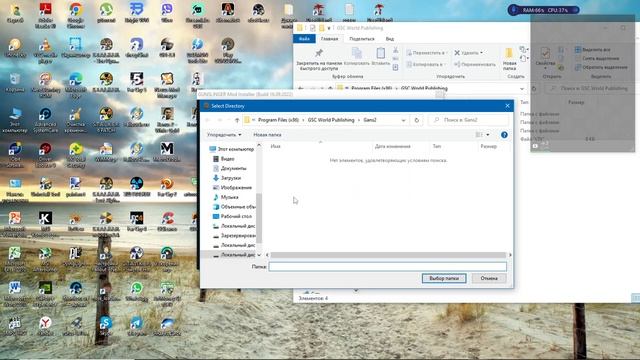Launch the µTorrent desktop shortcut
Image resolution: width=640 pixels, height=360 pixels.
tap(106, 12)
